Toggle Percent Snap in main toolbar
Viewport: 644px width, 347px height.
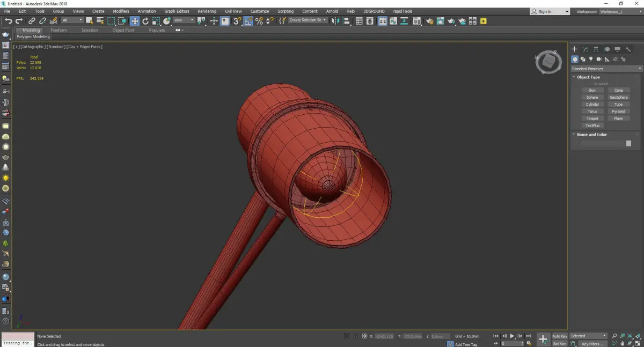[259, 21]
